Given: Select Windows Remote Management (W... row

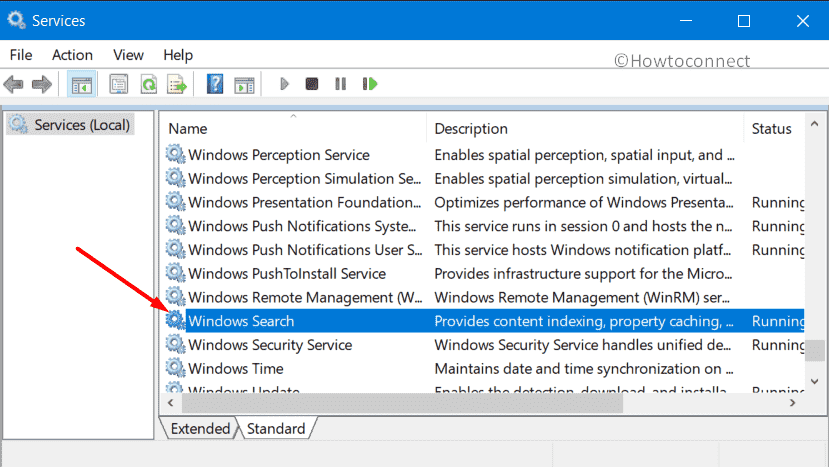Looking at the screenshot, I should pos(484,298).
